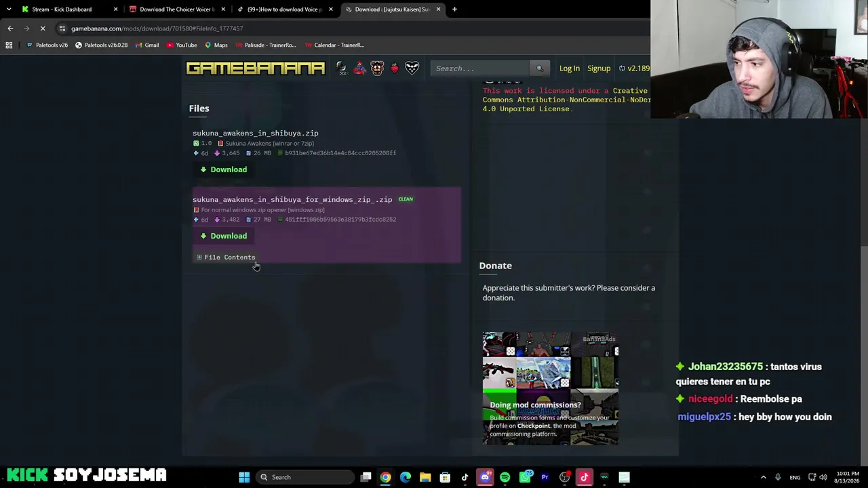Image resolution: width=868 pixels, height=488 pixels.
Task: Open the Freddy Fazbear game icon in header
Action: click(377, 68)
